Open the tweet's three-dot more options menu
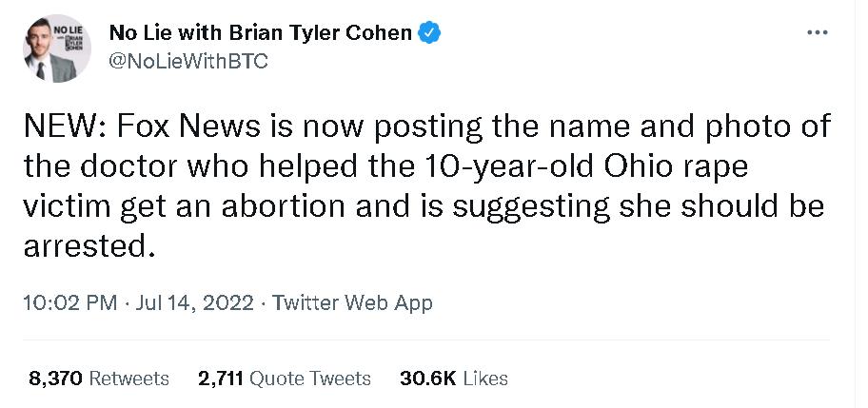868x408 pixels. click(817, 32)
